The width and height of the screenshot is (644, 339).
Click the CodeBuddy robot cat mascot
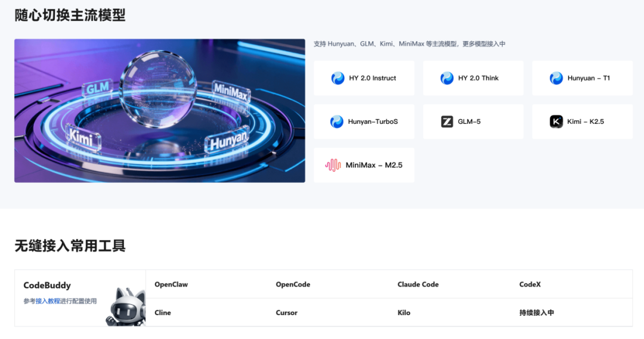[126, 307]
